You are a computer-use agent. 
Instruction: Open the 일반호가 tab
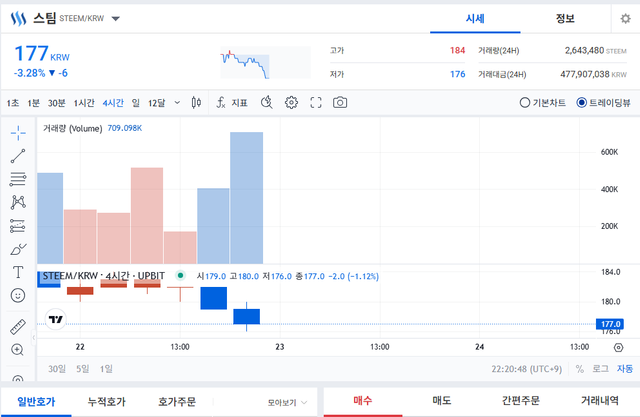pos(36,401)
